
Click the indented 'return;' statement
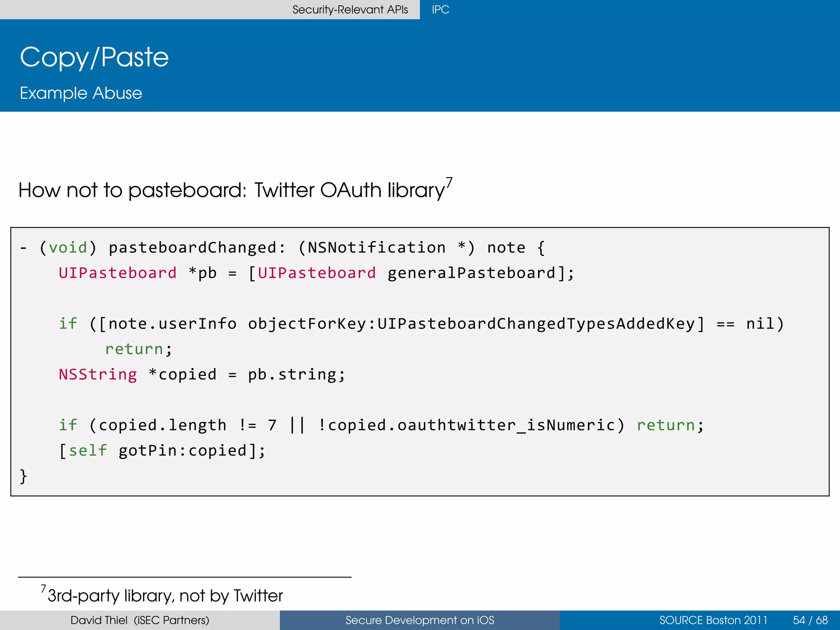click(x=139, y=349)
